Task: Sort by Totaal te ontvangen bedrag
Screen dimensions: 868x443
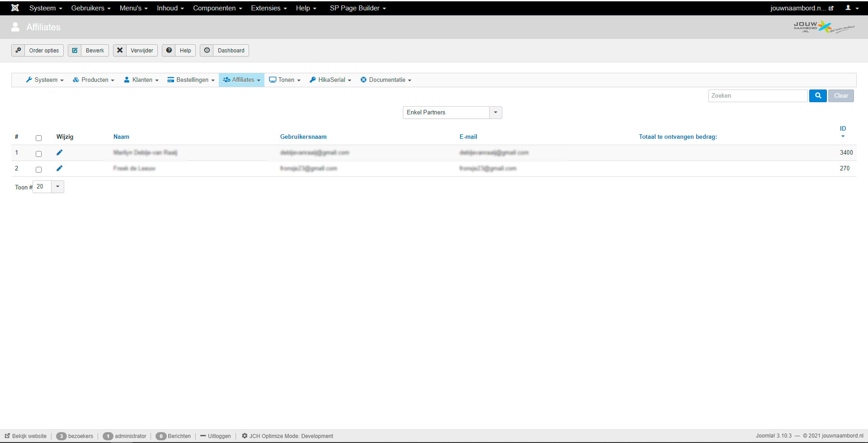Action: (x=678, y=137)
